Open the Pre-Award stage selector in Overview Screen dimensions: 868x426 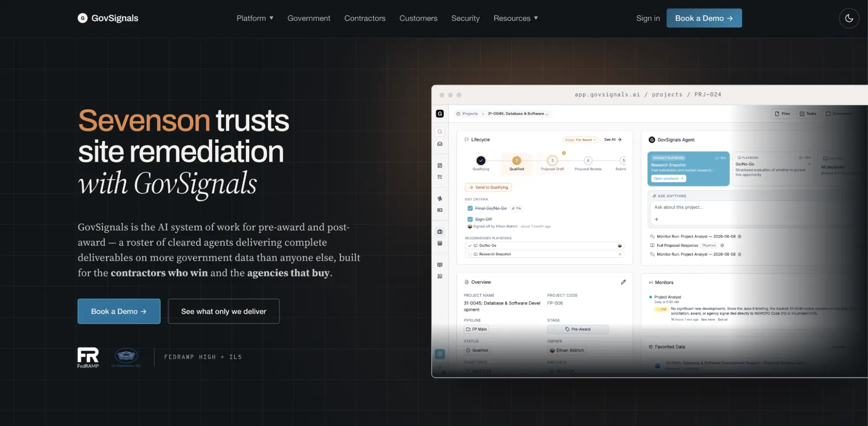[x=578, y=329]
